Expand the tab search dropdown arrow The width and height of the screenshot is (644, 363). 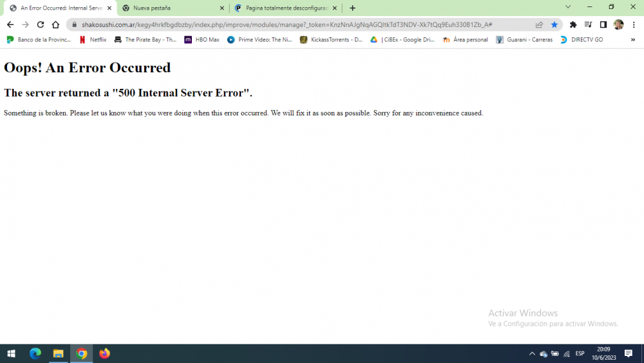(568, 7)
